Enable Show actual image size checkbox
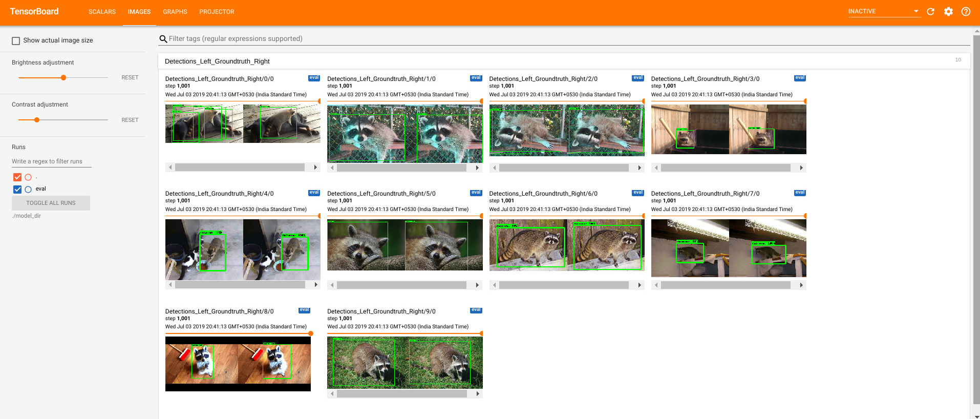The height and width of the screenshot is (419, 980). pos(16,40)
